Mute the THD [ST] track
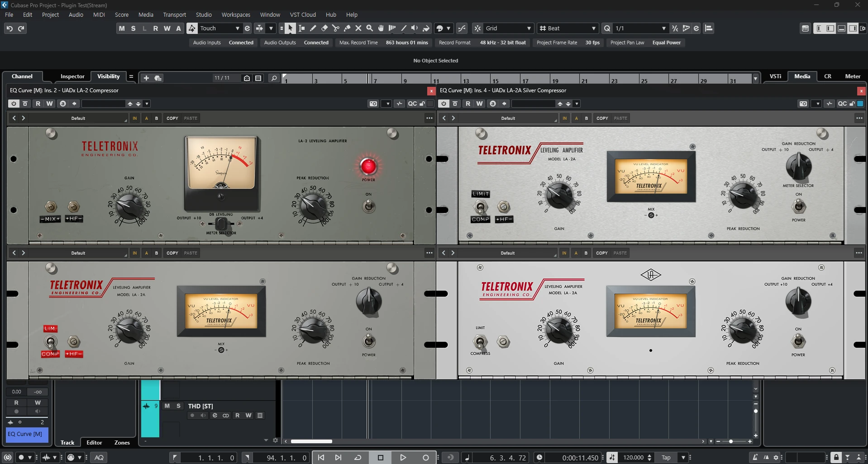The image size is (868, 464). click(x=167, y=406)
